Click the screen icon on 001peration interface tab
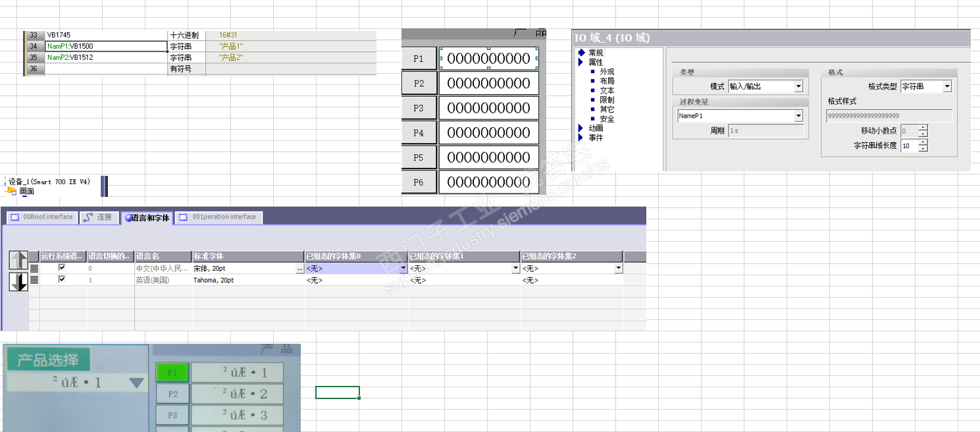 point(184,217)
